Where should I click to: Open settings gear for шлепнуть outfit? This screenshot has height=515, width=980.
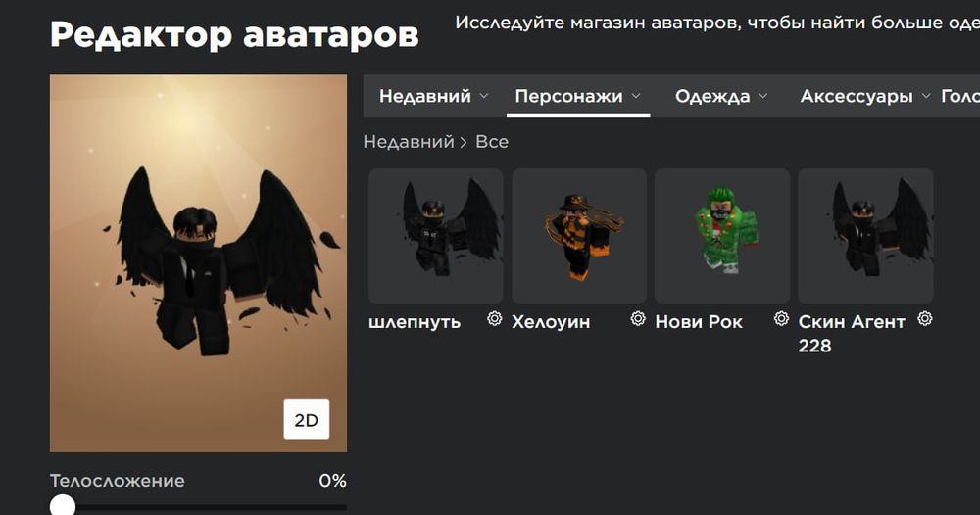tap(494, 319)
